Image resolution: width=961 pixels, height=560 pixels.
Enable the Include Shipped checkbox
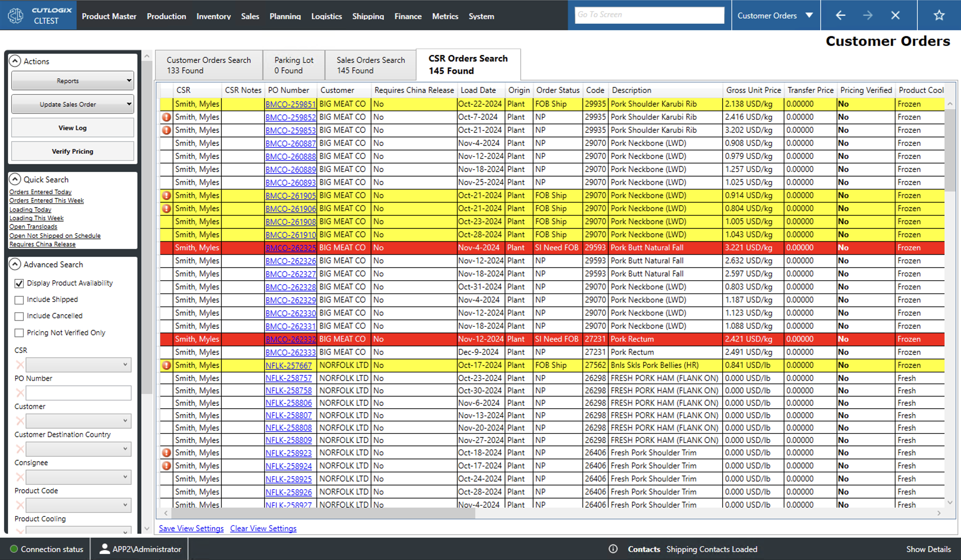point(19,300)
